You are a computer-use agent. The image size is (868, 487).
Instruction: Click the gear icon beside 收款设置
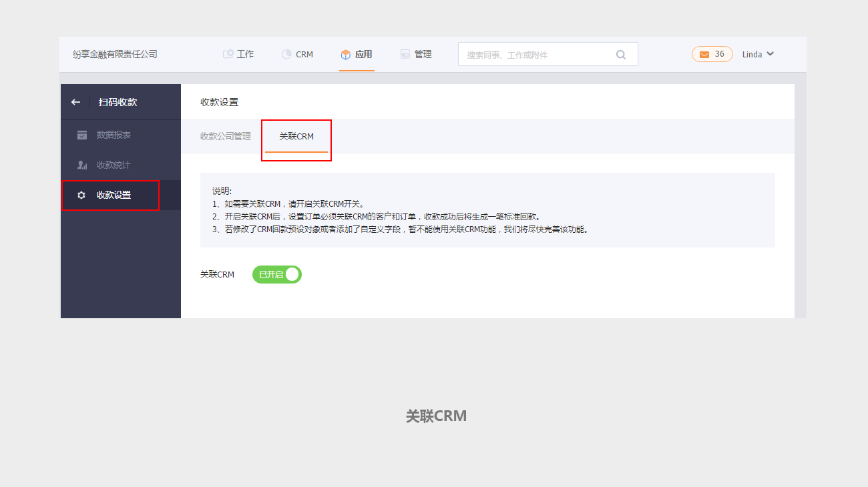click(81, 195)
